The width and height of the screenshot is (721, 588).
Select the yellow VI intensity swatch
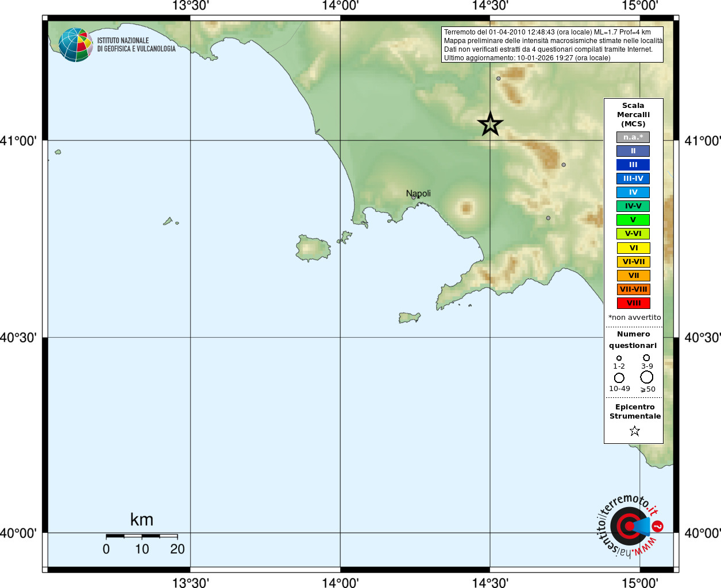633,248
